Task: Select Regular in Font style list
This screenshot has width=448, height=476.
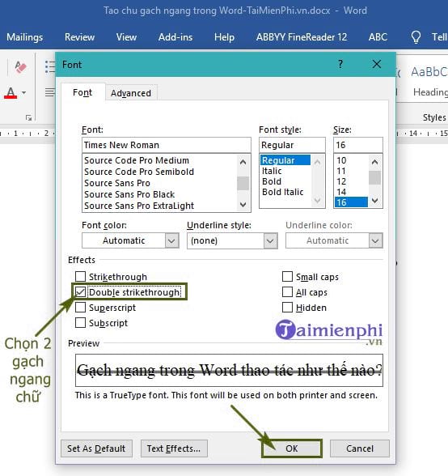Action: tap(285, 160)
